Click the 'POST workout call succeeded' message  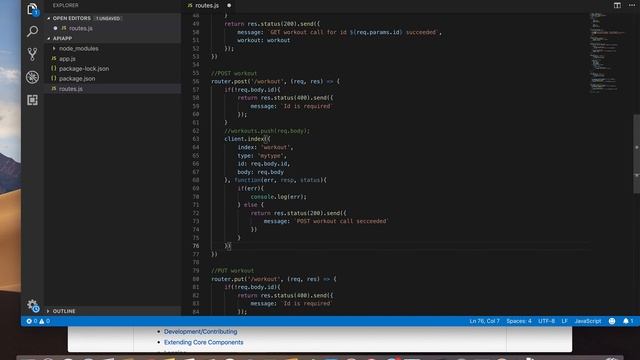pyautogui.click(x=341, y=221)
